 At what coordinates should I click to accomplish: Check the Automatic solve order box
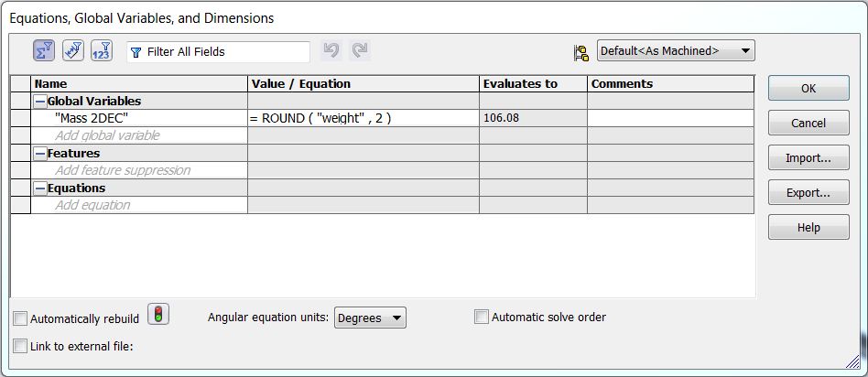click(x=482, y=318)
